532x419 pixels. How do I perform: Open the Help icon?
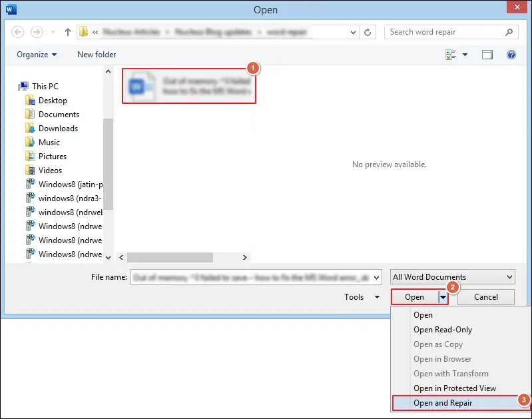point(511,55)
